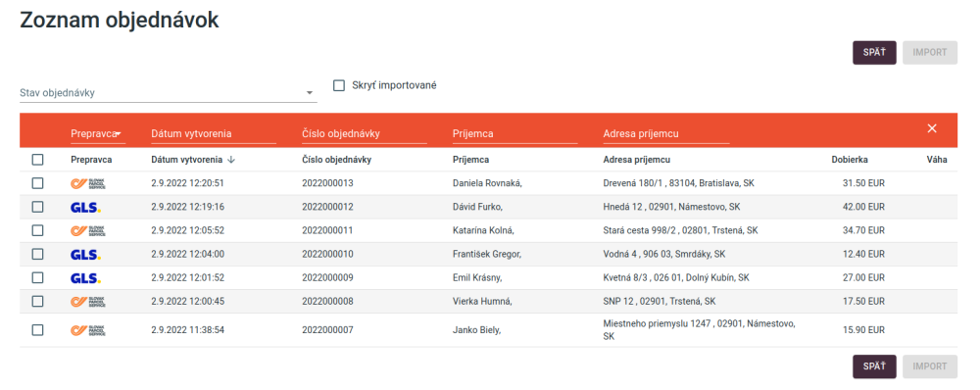Open the Stav objednávky dropdown
This screenshot has width=980, height=390.
pyautogui.click(x=169, y=92)
